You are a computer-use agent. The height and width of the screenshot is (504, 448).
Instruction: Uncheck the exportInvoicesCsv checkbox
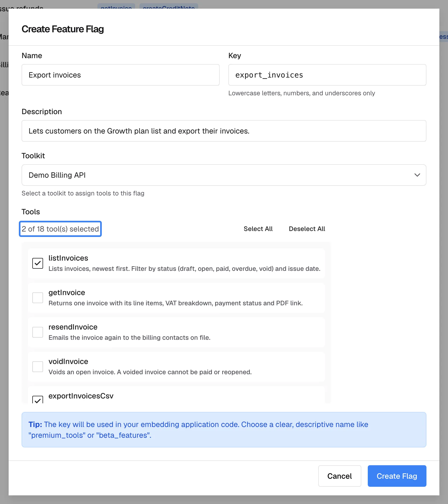pyautogui.click(x=38, y=400)
